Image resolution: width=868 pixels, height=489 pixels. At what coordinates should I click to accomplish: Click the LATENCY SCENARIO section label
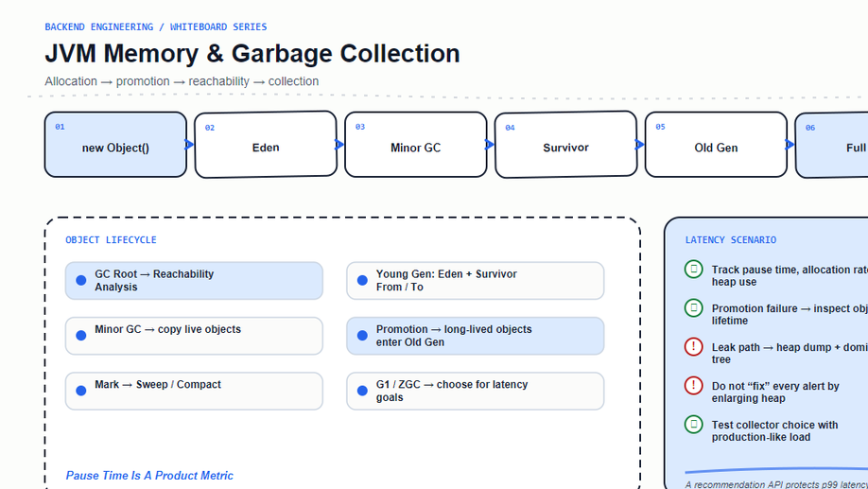pyautogui.click(x=731, y=240)
